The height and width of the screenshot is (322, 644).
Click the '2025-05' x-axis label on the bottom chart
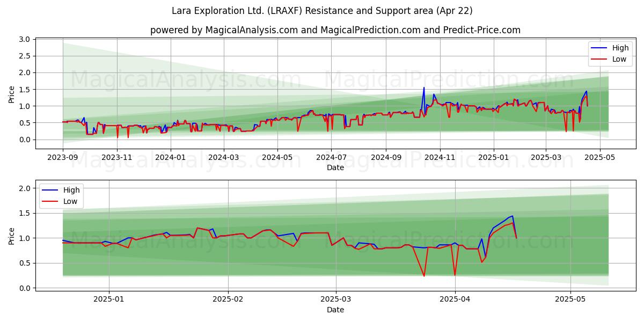click(570, 301)
